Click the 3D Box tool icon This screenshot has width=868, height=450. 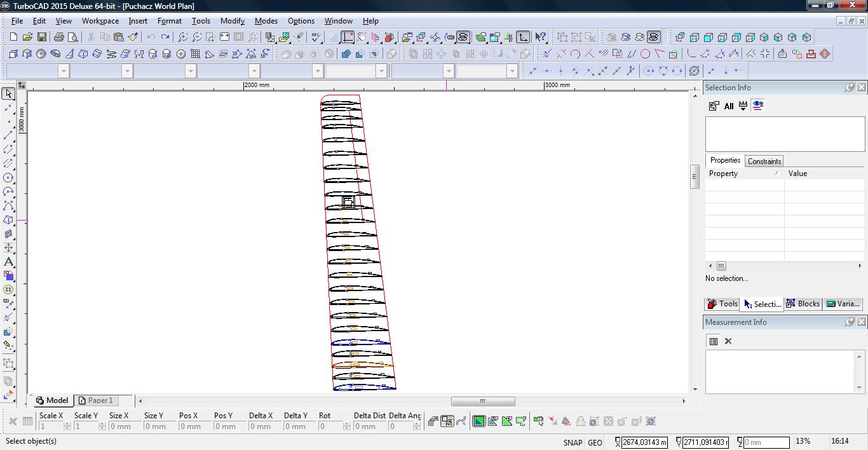tap(13, 54)
